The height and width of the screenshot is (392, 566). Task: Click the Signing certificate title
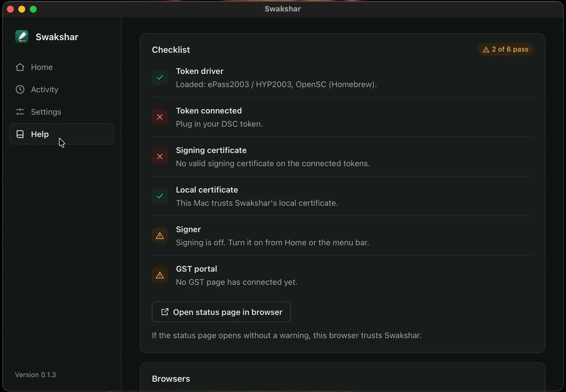point(211,150)
